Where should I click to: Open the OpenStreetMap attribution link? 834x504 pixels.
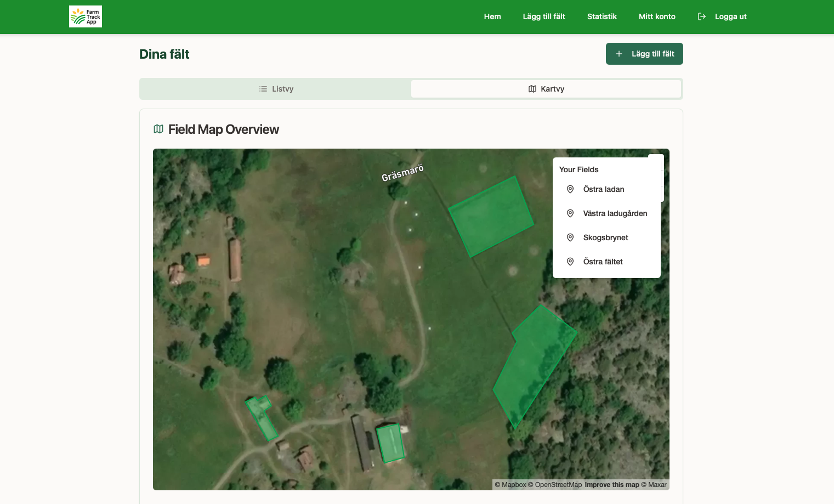[555, 485]
